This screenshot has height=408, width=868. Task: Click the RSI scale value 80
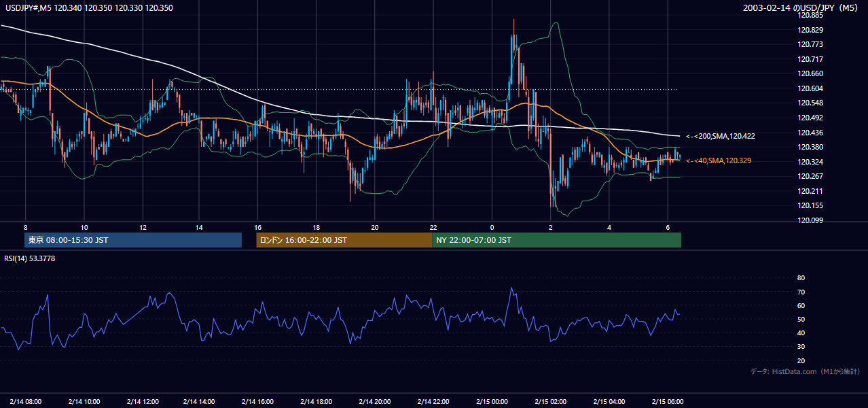pyautogui.click(x=801, y=278)
